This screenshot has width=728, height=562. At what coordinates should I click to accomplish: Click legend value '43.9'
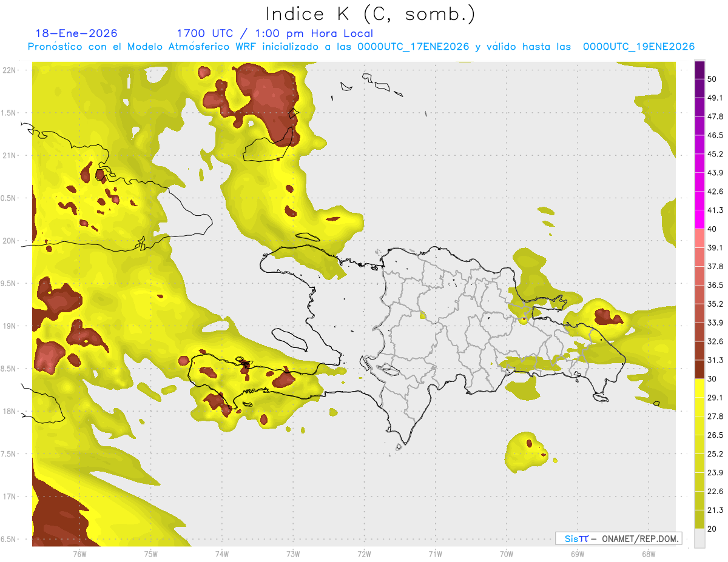tap(715, 173)
